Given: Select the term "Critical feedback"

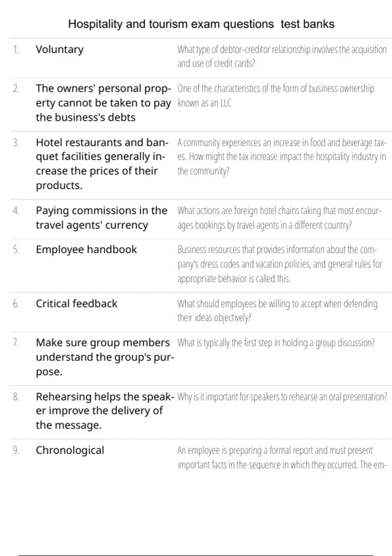Looking at the screenshot, I should tap(76, 304).
